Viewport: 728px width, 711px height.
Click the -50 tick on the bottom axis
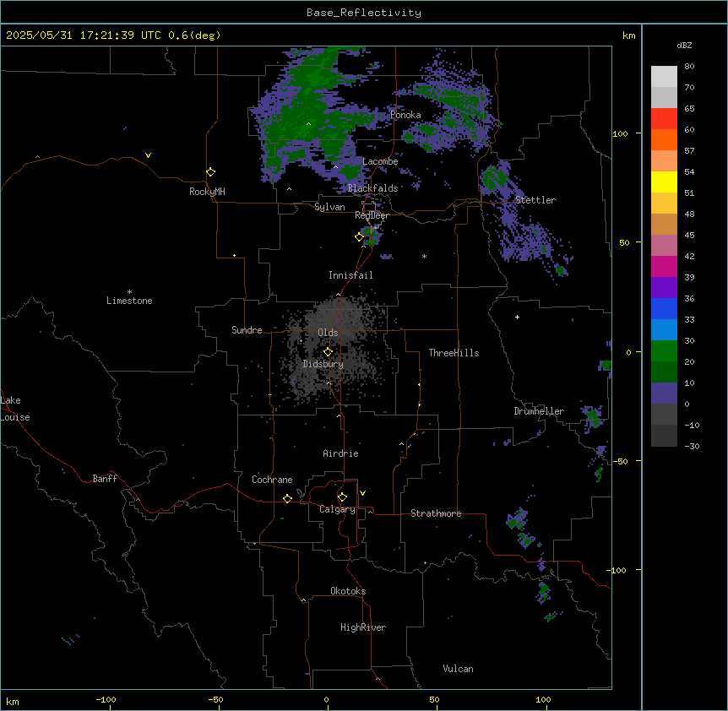[215, 700]
